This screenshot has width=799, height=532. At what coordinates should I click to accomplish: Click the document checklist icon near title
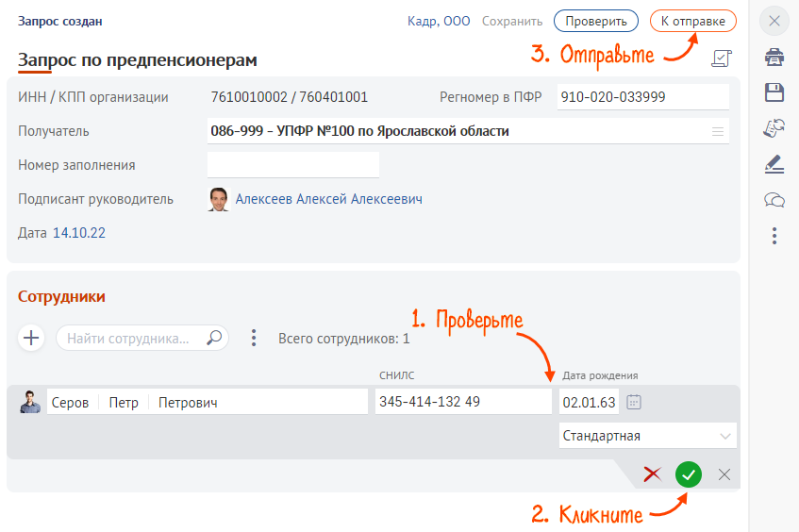coord(721,59)
